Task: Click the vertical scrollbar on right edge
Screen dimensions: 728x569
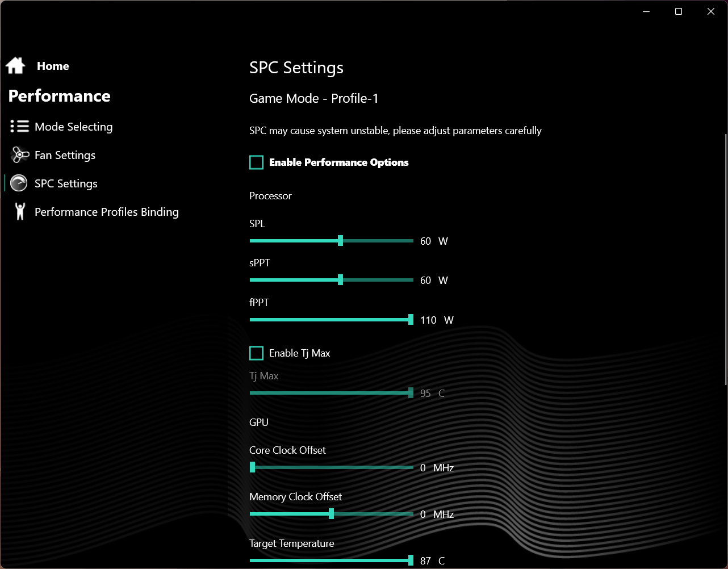Action: click(x=725, y=258)
